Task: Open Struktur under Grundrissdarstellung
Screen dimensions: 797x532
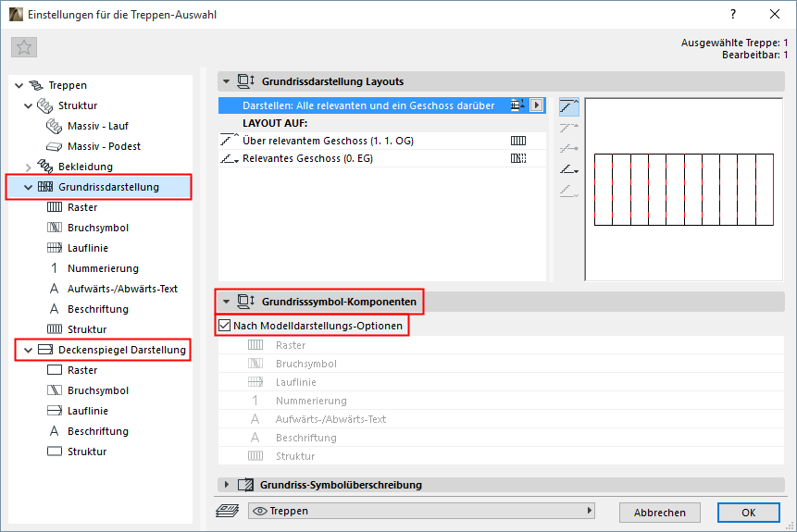Action: pos(87,329)
